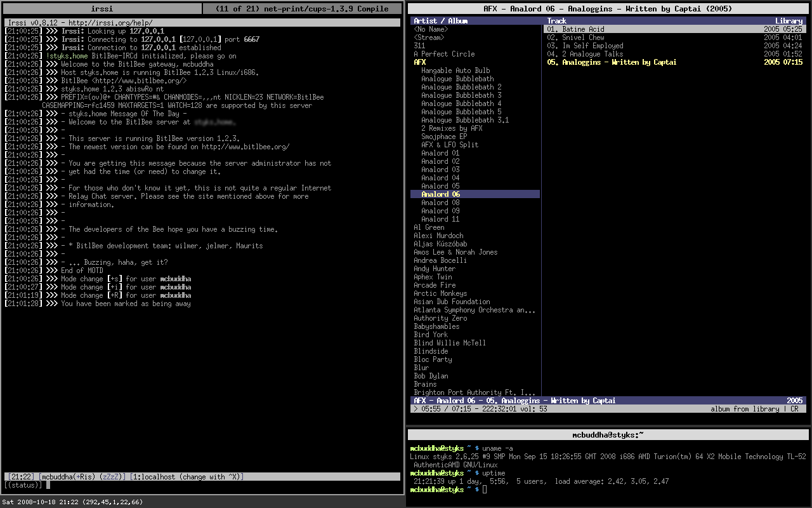Viewport: 812px width, 508px height.
Task: Select track 02. Snivel Chew
Action: tap(674, 37)
